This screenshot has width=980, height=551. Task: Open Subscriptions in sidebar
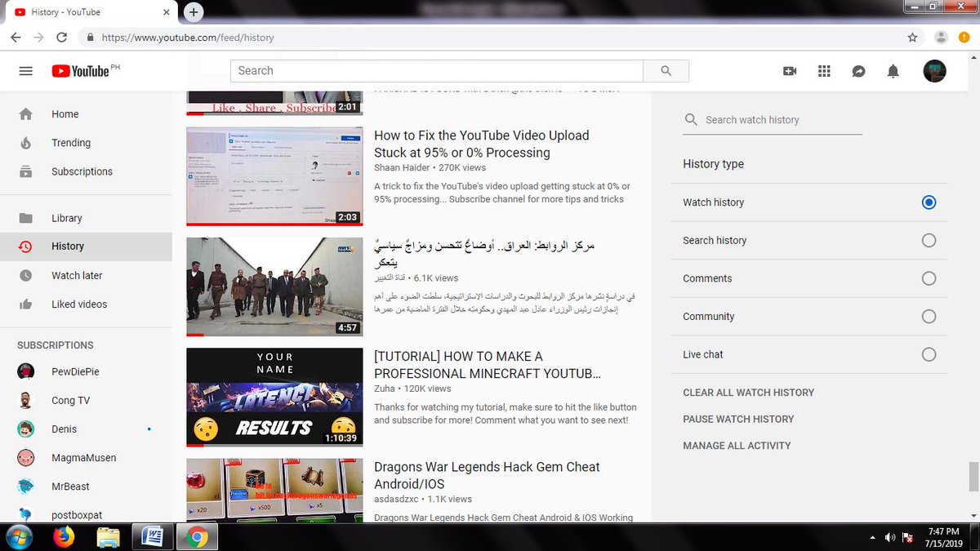pos(86,171)
